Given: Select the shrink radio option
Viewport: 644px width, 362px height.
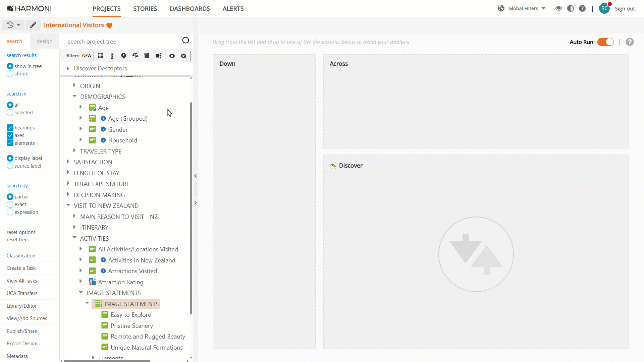Looking at the screenshot, I should (x=10, y=74).
